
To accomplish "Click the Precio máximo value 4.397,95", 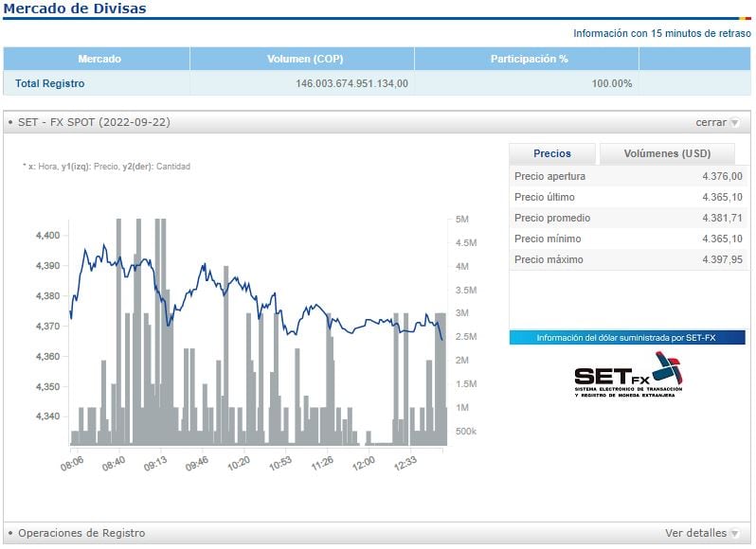I will tap(722, 259).
